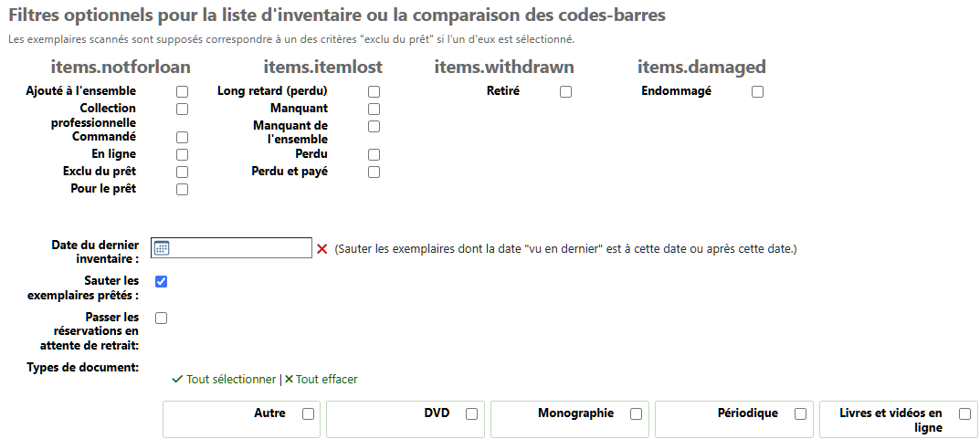Uncheck the Sauter les exemplaires prêtés checkbox
Image resolution: width=980 pixels, height=439 pixels.
point(162,282)
